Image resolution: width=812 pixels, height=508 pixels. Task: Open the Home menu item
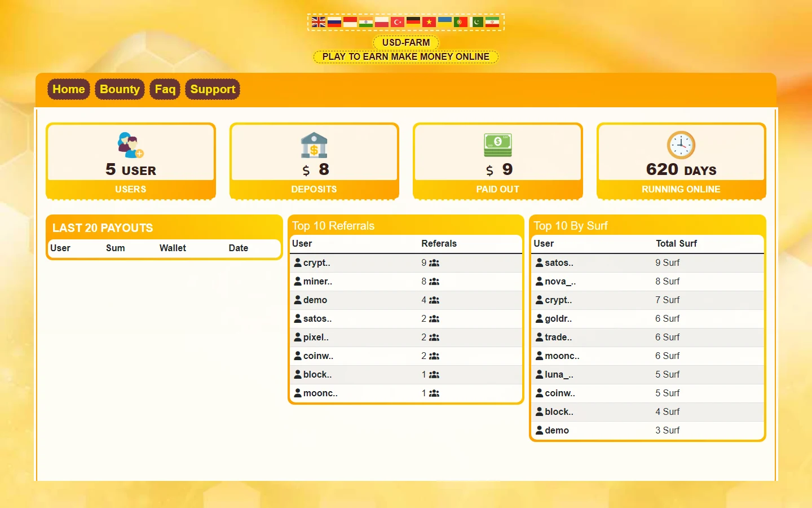coord(69,89)
